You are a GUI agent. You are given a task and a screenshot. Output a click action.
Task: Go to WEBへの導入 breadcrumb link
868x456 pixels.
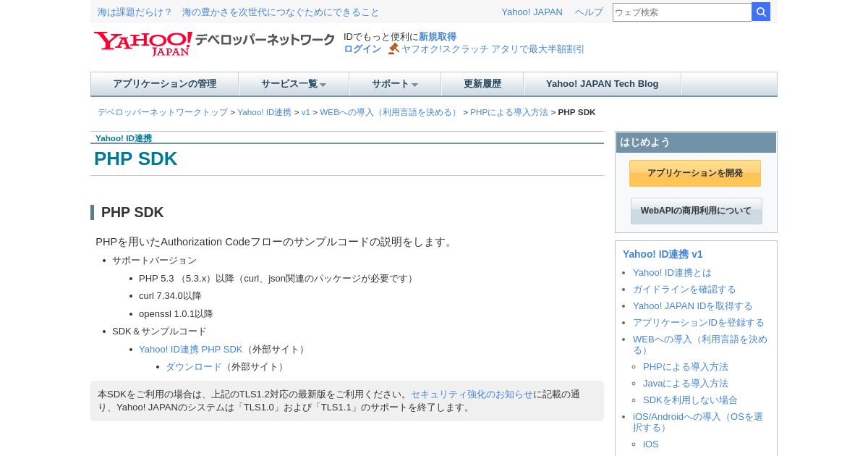tap(390, 112)
